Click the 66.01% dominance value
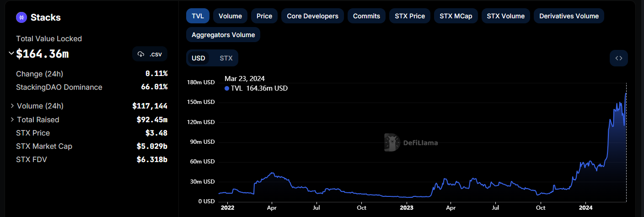 pos(154,87)
